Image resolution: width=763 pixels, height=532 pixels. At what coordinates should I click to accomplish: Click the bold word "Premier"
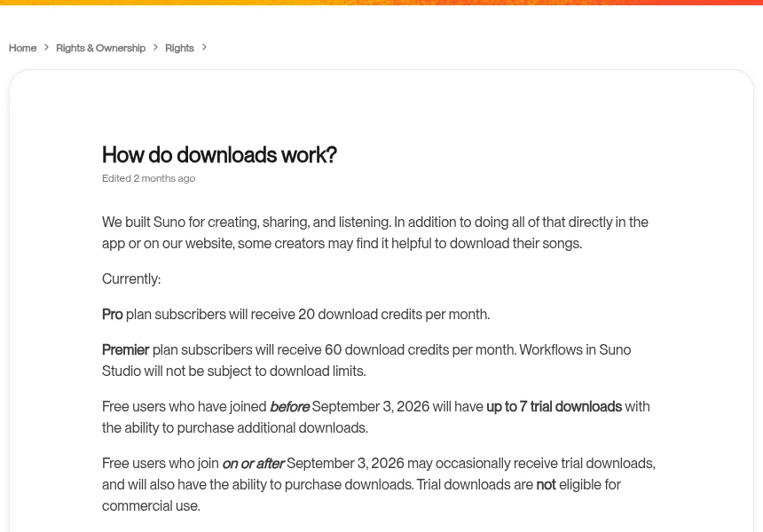coord(126,350)
